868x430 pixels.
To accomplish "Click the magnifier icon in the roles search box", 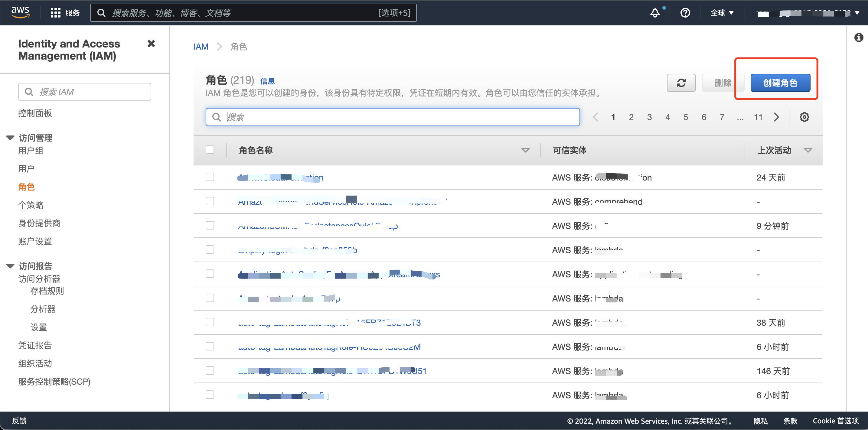I will click(x=216, y=117).
